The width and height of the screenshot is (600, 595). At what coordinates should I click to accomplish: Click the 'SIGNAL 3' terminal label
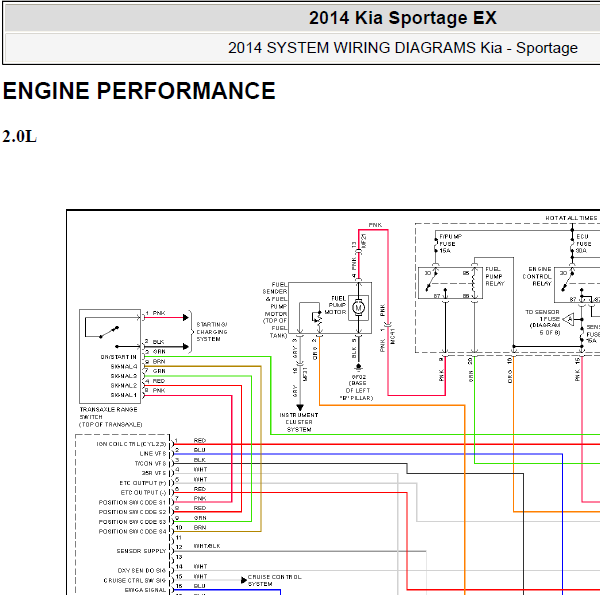(124, 376)
